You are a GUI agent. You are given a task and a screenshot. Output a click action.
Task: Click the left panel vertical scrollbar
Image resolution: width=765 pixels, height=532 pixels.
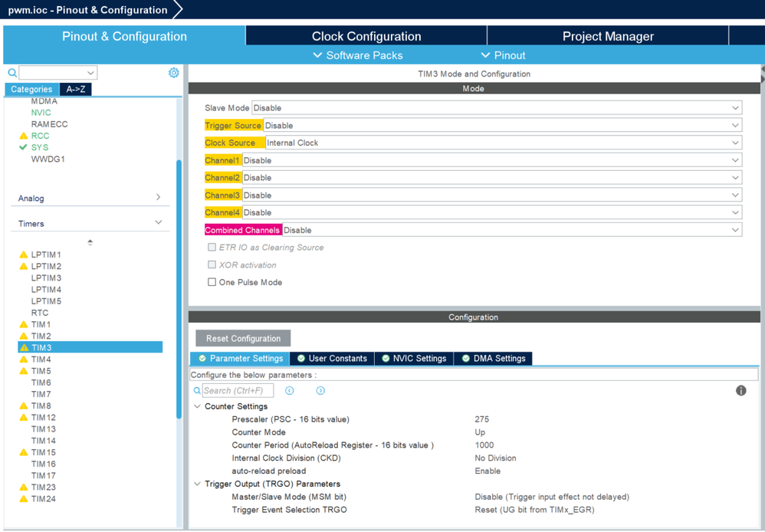coord(179,289)
